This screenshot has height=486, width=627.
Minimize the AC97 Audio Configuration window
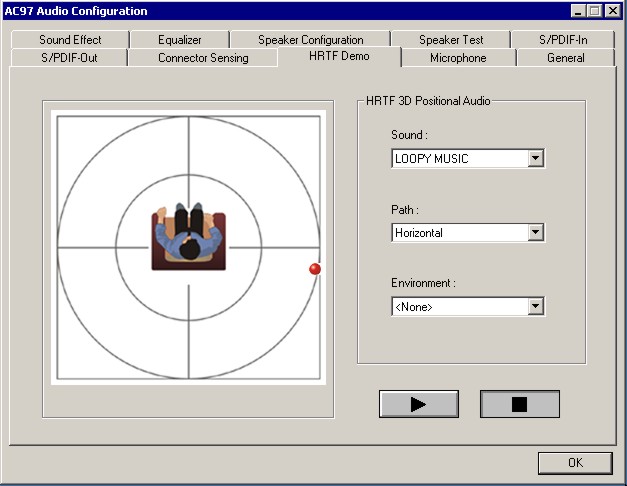coord(577,11)
